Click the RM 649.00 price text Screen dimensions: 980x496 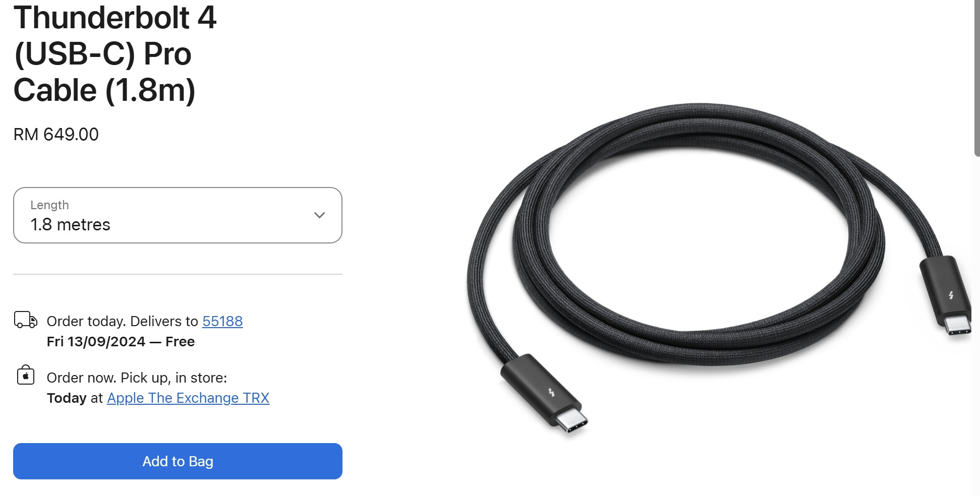[56, 135]
